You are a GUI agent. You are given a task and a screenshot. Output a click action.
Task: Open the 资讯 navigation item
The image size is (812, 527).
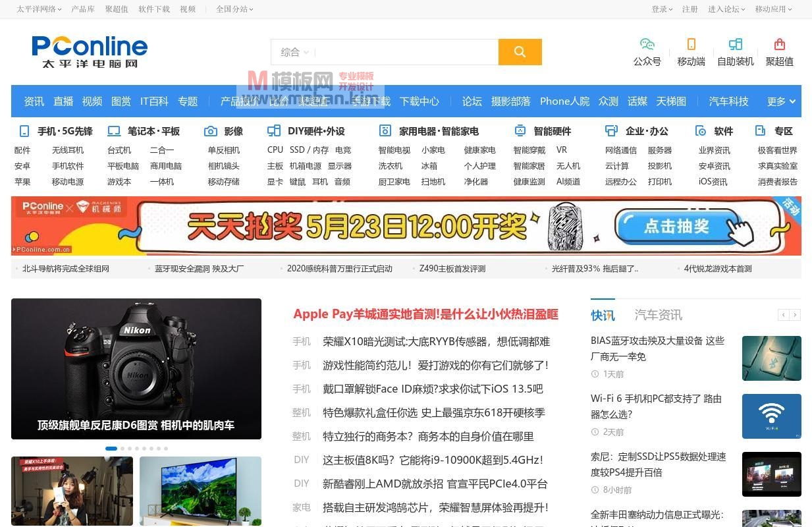[34, 101]
